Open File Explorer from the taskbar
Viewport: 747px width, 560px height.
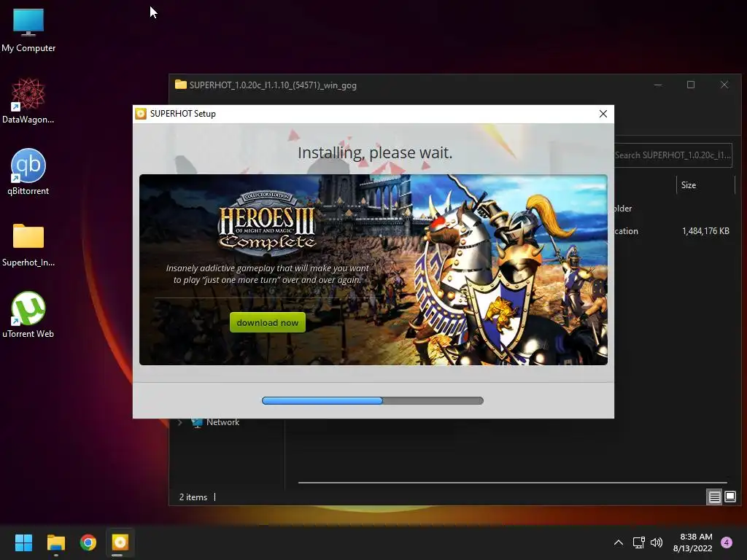coord(55,542)
